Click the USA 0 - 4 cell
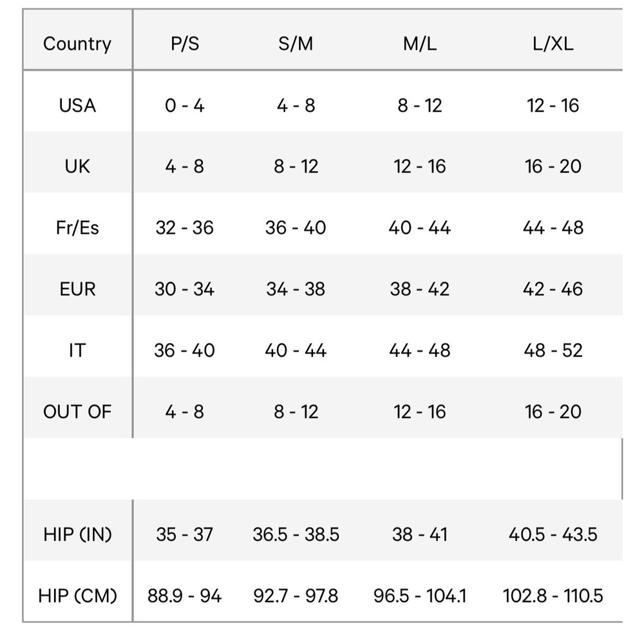 (x=185, y=106)
